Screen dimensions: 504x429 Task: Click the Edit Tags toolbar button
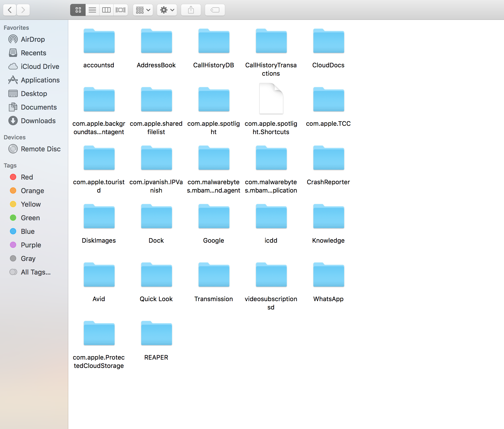(x=215, y=10)
